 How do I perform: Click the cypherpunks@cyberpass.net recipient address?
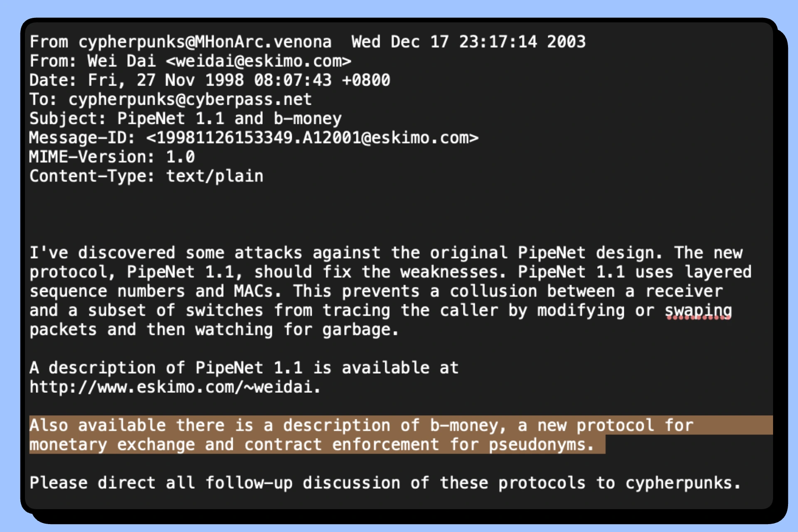(x=190, y=99)
